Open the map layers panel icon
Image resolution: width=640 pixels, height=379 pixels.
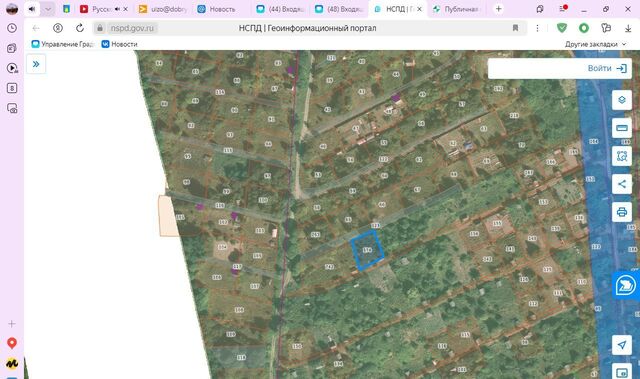point(622,100)
